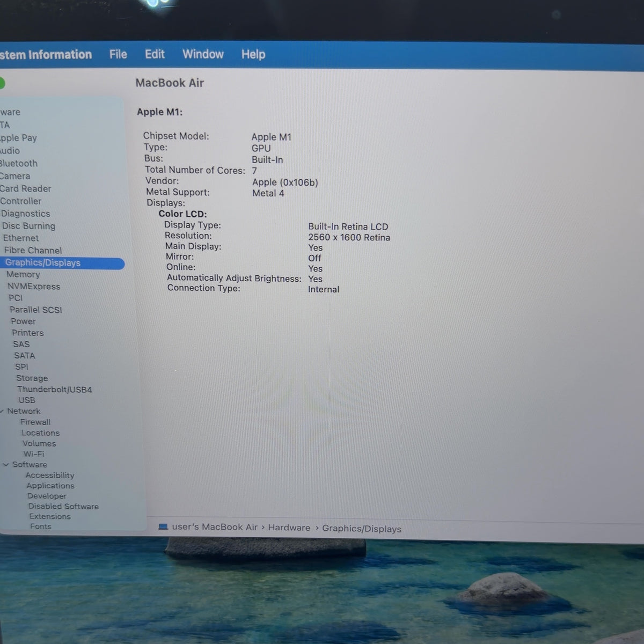Click the Display Type value Built-In Retina LCD

[x=348, y=226]
